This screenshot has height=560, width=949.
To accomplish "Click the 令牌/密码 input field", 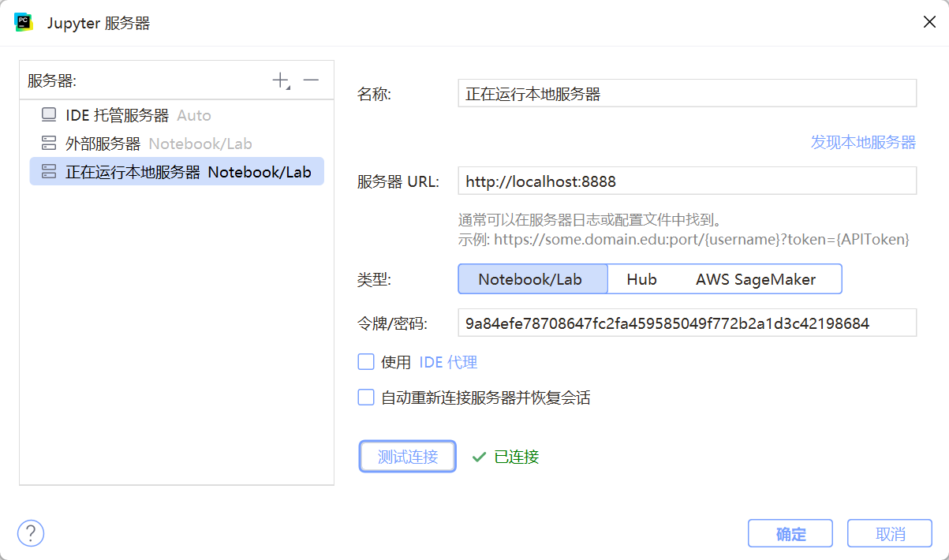I will pyautogui.click(x=687, y=323).
